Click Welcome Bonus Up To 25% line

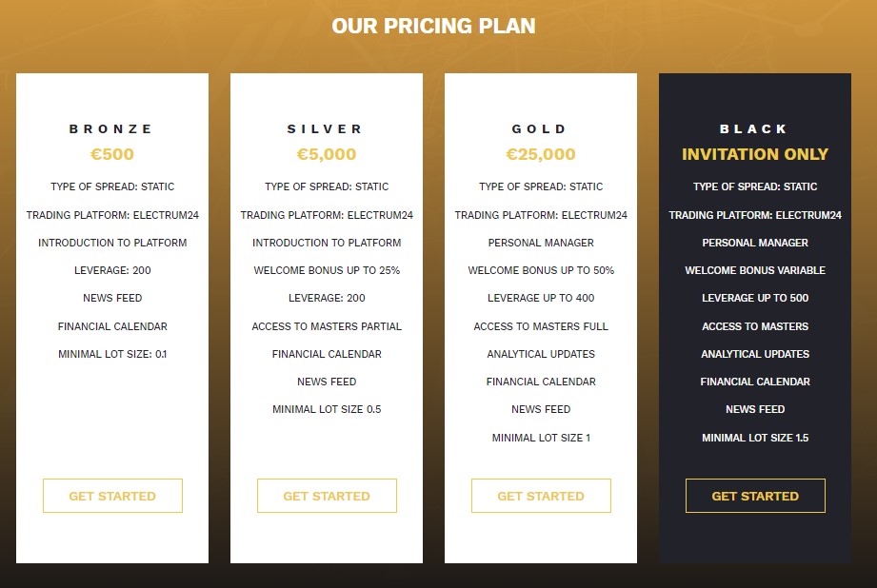pos(327,270)
